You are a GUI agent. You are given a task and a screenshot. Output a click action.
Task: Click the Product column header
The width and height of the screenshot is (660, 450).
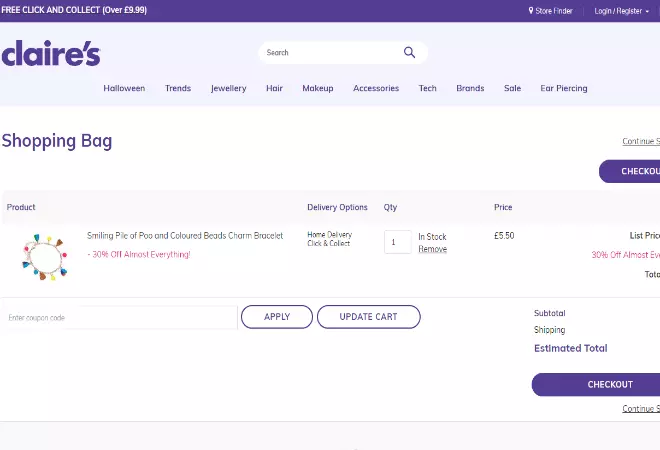[21, 207]
